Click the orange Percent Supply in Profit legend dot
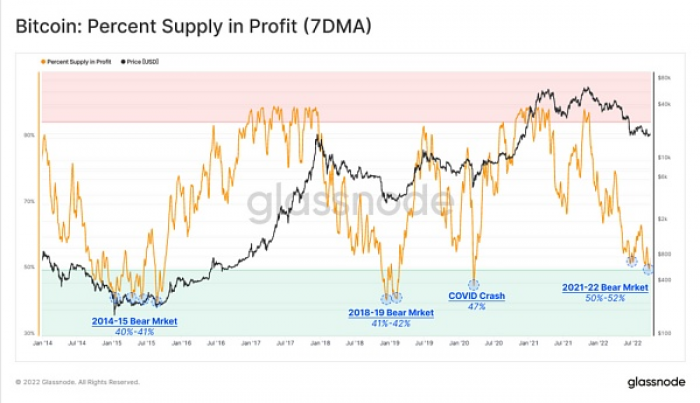 coord(43,62)
